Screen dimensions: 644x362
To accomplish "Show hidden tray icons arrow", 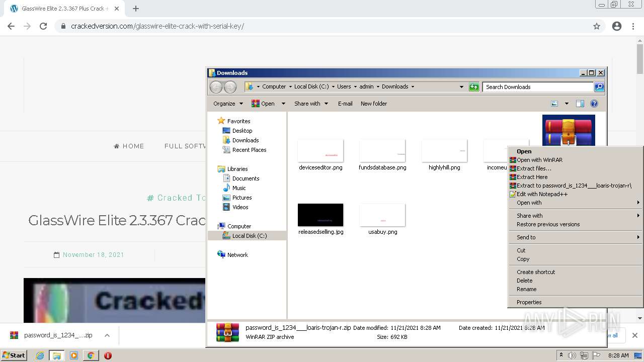I will tap(561, 355).
